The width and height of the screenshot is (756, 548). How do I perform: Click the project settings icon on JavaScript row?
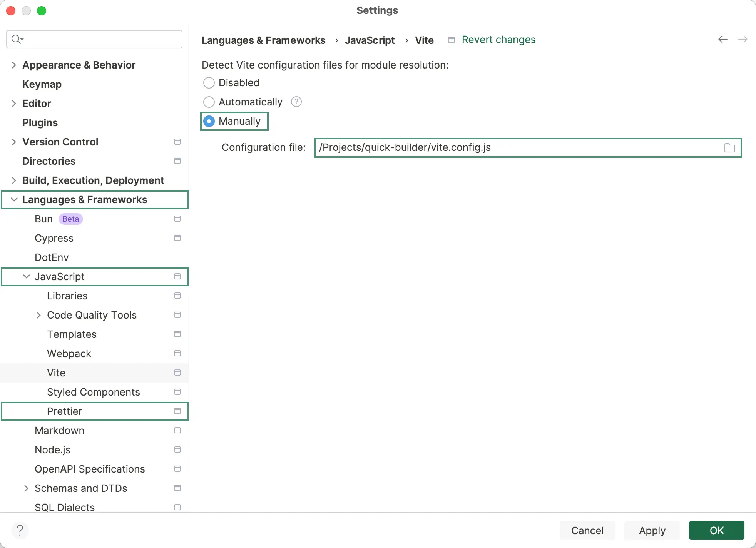tap(177, 277)
